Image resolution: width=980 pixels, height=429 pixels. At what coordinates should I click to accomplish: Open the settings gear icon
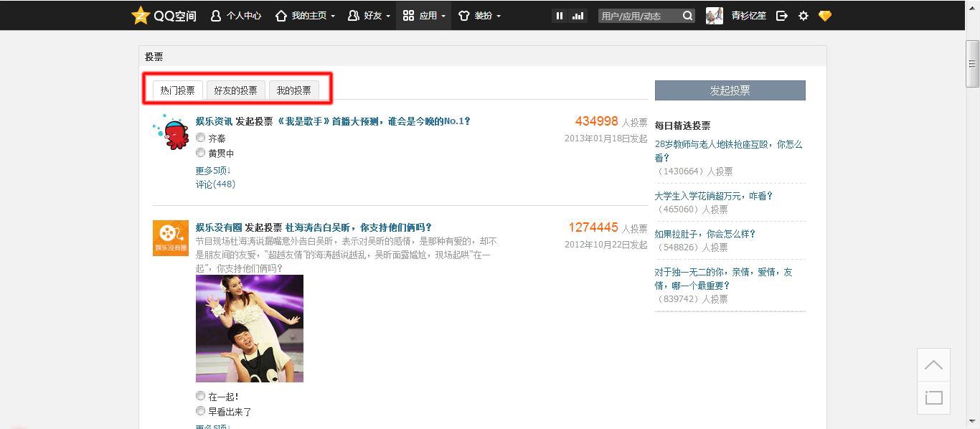(804, 16)
